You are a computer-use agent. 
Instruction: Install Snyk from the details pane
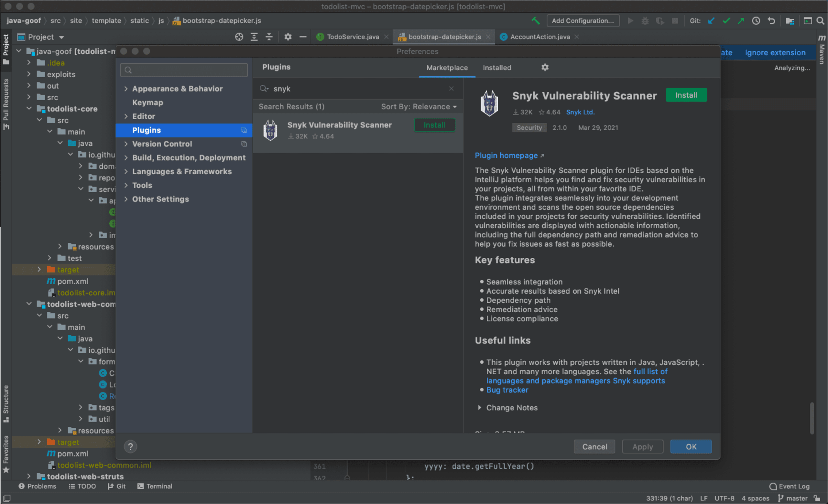click(x=686, y=95)
